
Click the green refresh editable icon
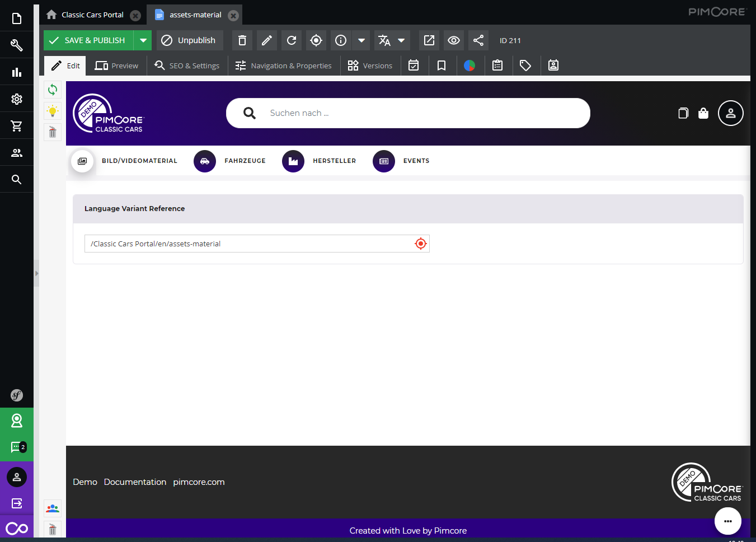(x=53, y=90)
